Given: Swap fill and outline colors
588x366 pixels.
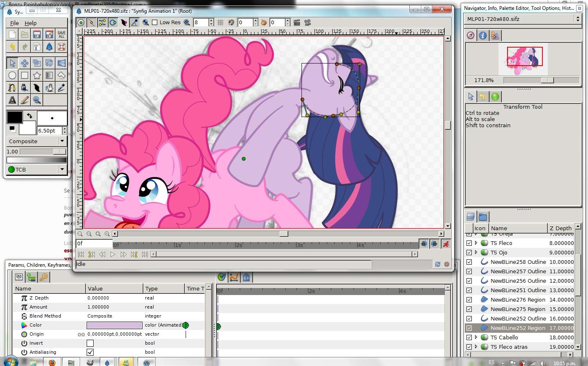Looking at the screenshot, I should tap(30, 116).
